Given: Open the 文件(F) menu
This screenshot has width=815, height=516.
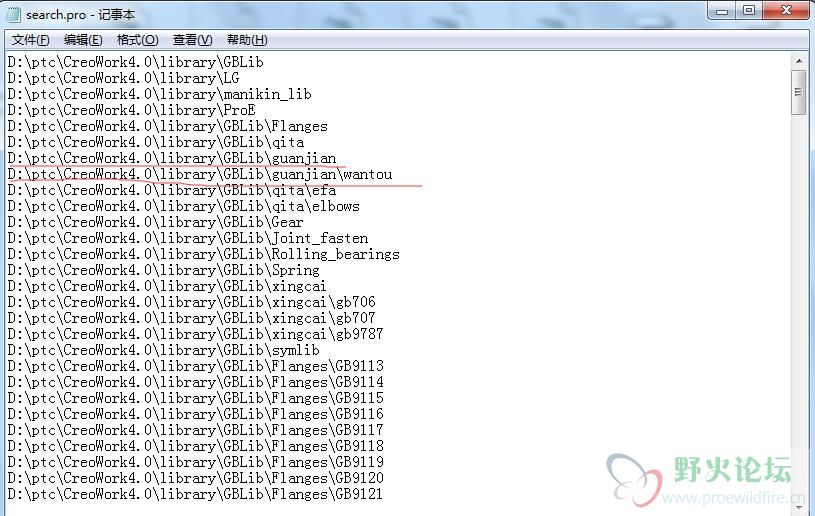Looking at the screenshot, I should [x=30, y=40].
